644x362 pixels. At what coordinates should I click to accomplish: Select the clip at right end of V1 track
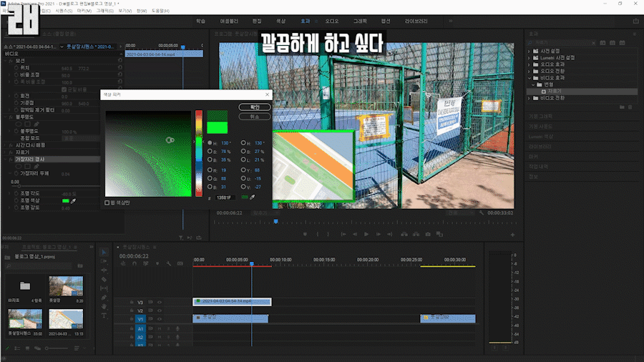448,318
